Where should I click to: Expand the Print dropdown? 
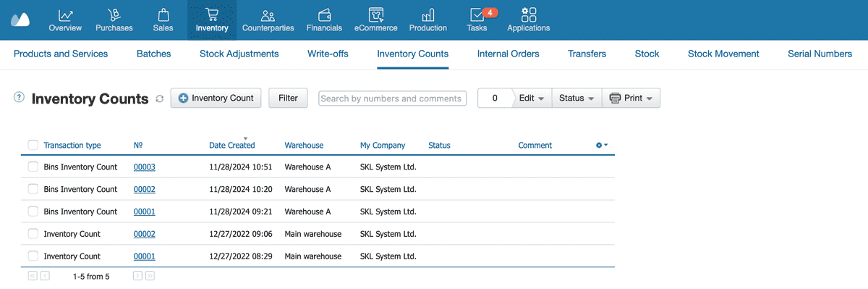631,98
